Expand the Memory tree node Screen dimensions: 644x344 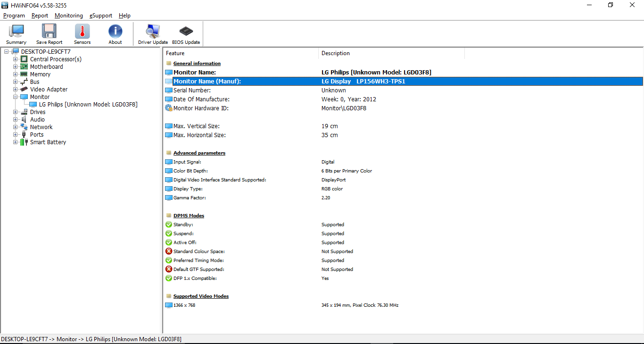point(16,74)
